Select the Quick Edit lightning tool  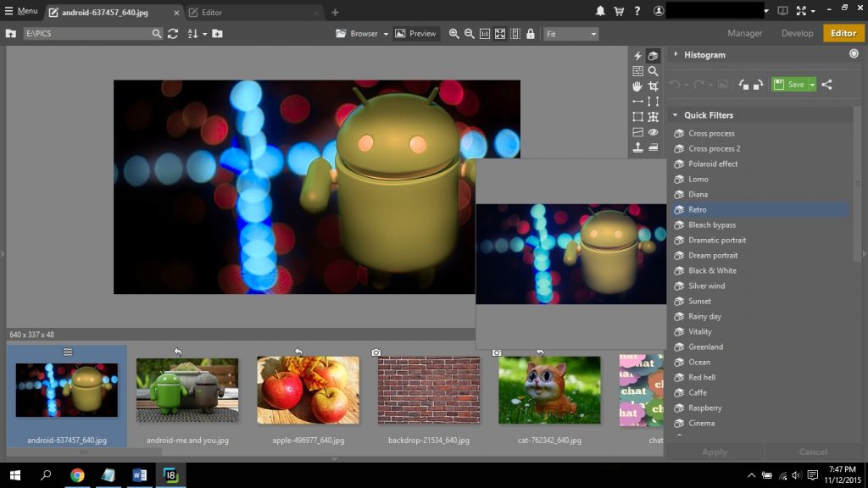pyautogui.click(x=637, y=55)
